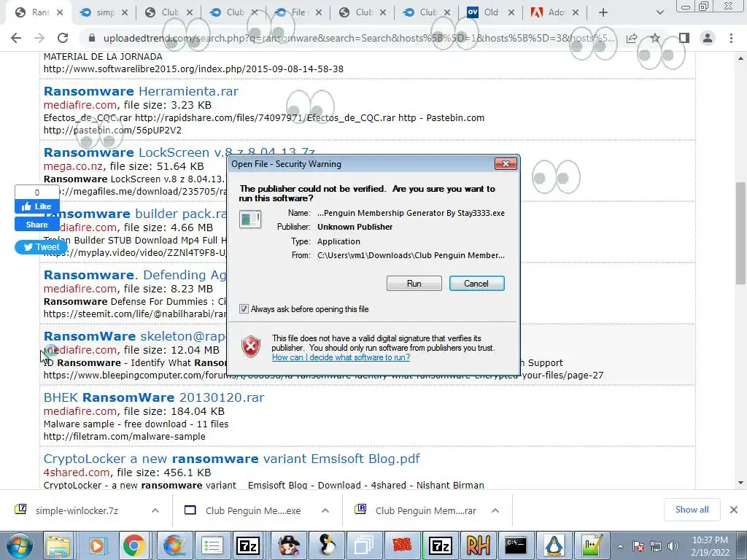Open the tab search dropdown chevron

659,13
